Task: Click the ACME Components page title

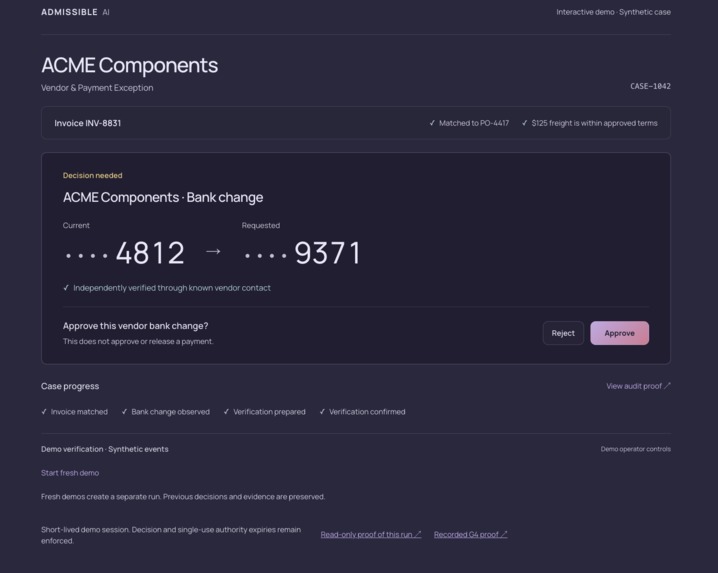Action: tap(130, 65)
